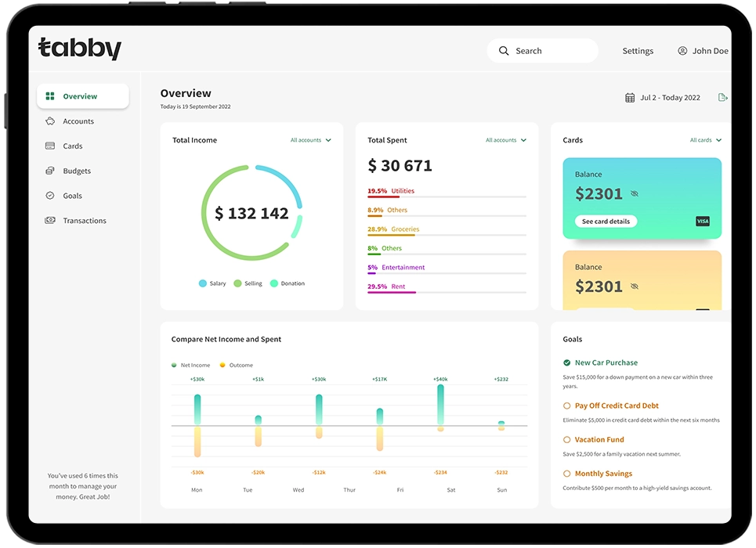Image resolution: width=756 pixels, height=548 pixels.
Task: Click the teal Donation legend dot
Action: point(274,283)
